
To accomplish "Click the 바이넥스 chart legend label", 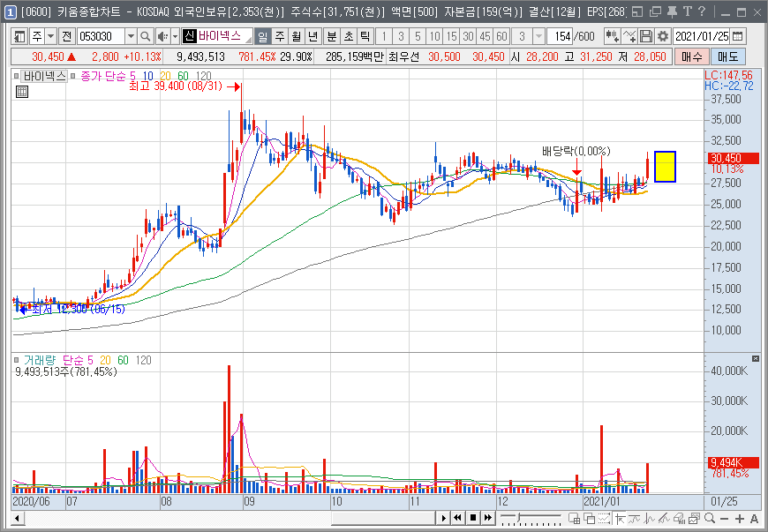I will [x=44, y=76].
